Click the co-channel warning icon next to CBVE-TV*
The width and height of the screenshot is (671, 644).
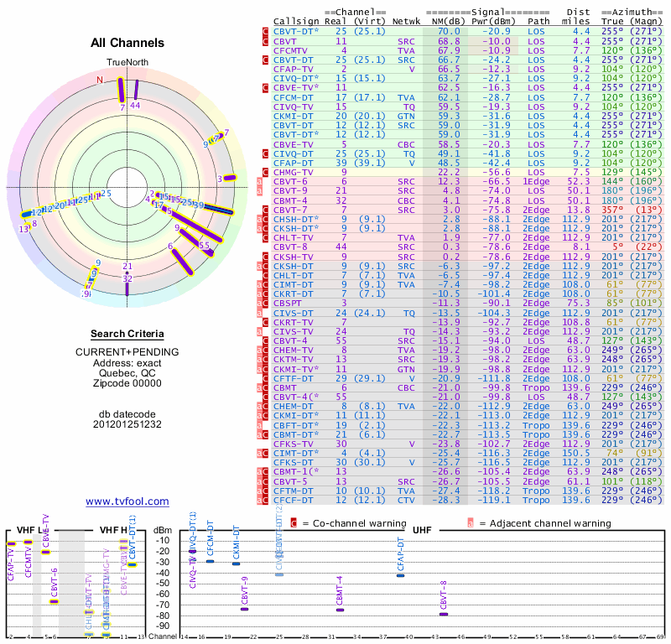click(x=265, y=87)
